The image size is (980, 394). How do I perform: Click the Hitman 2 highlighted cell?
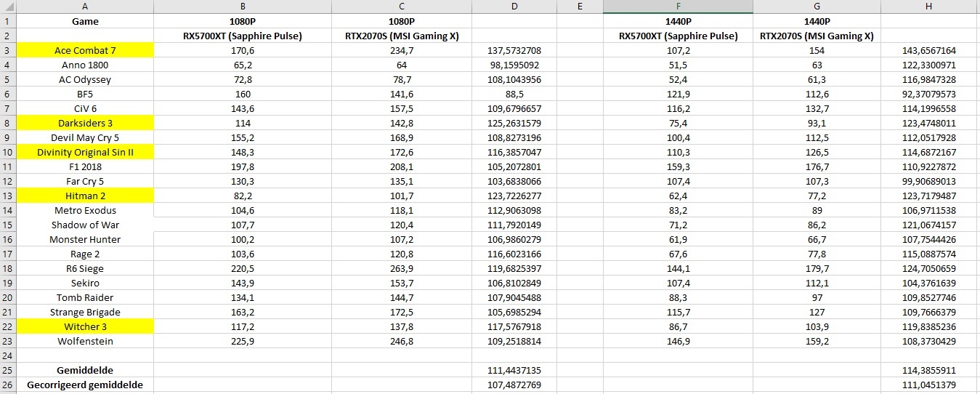coord(85,196)
